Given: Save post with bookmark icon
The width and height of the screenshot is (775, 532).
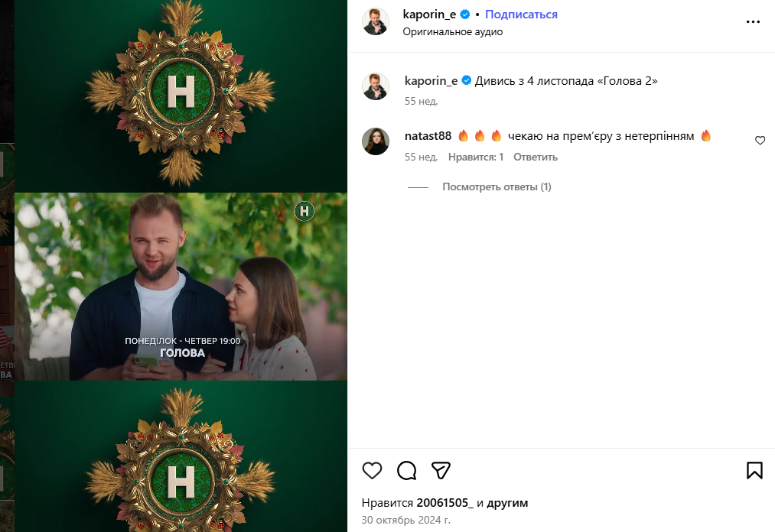Looking at the screenshot, I should (x=754, y=470).
